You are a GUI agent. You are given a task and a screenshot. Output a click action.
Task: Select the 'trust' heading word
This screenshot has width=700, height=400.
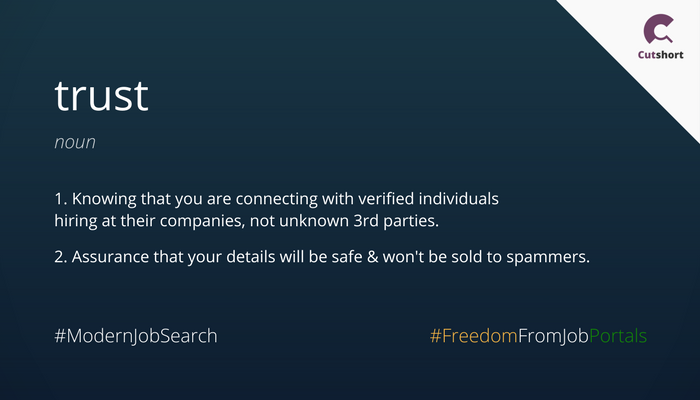click(101, 96)
